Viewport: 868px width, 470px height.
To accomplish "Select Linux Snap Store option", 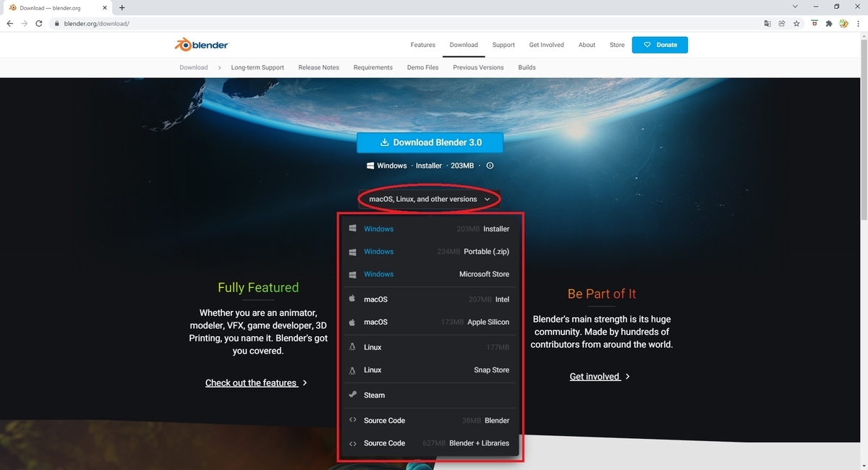I will (x=430, y=369).
